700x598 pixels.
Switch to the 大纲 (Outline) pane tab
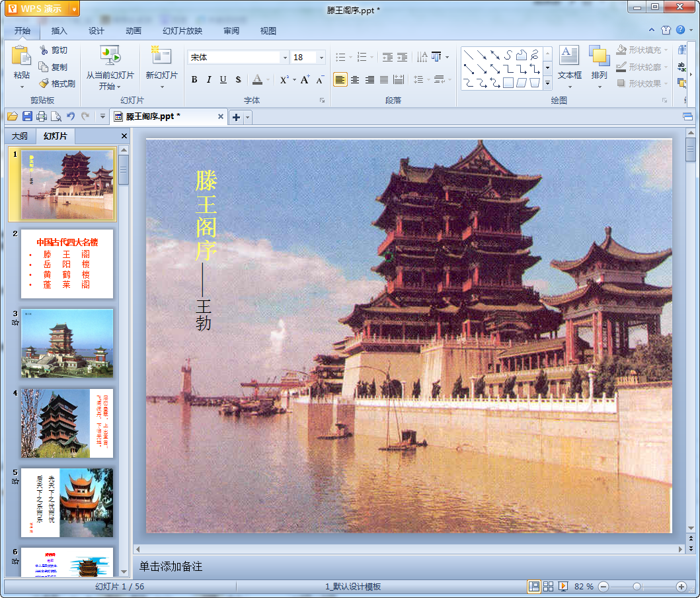20,136
